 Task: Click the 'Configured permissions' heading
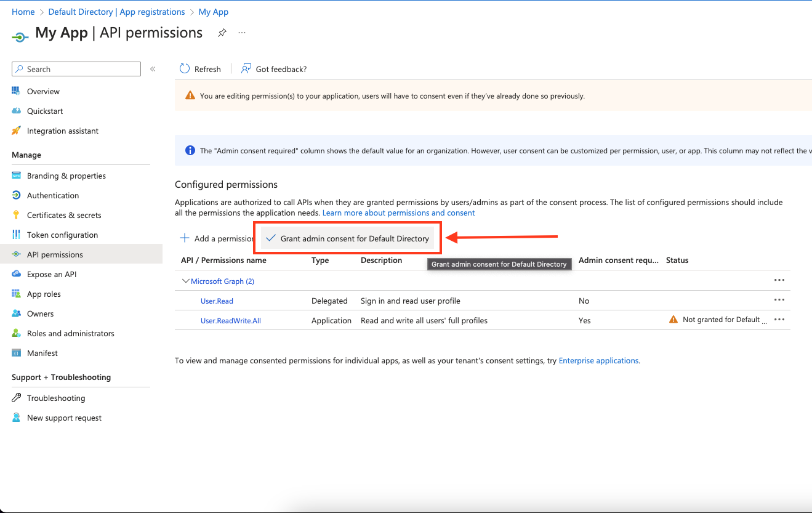(226, 184)
